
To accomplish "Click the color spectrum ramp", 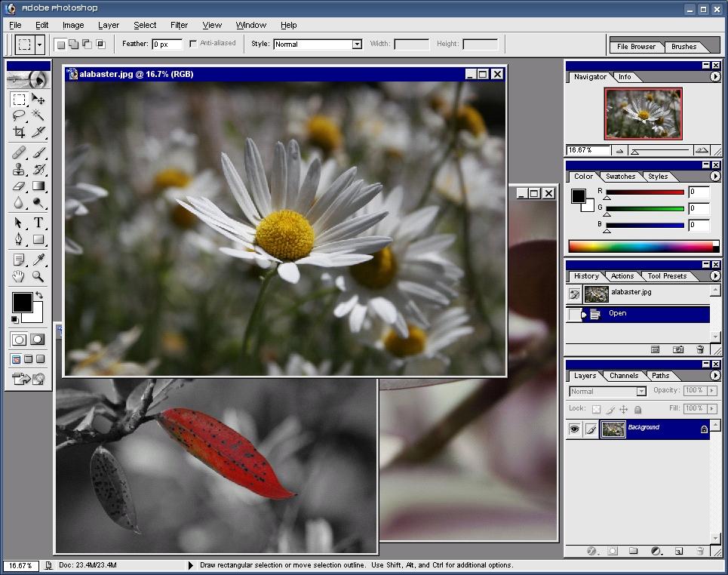I will point(640,246).
